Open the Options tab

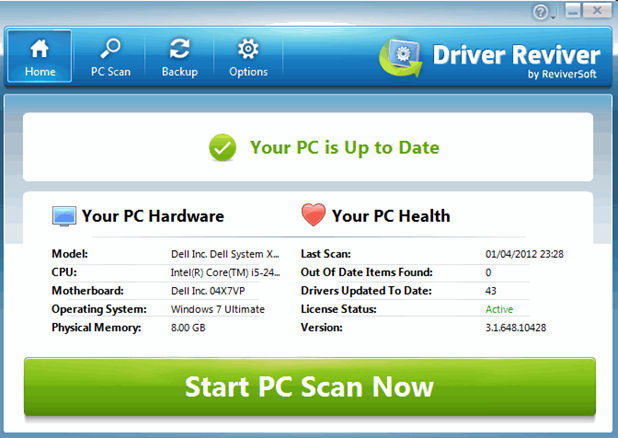click(x=248, y=56)
